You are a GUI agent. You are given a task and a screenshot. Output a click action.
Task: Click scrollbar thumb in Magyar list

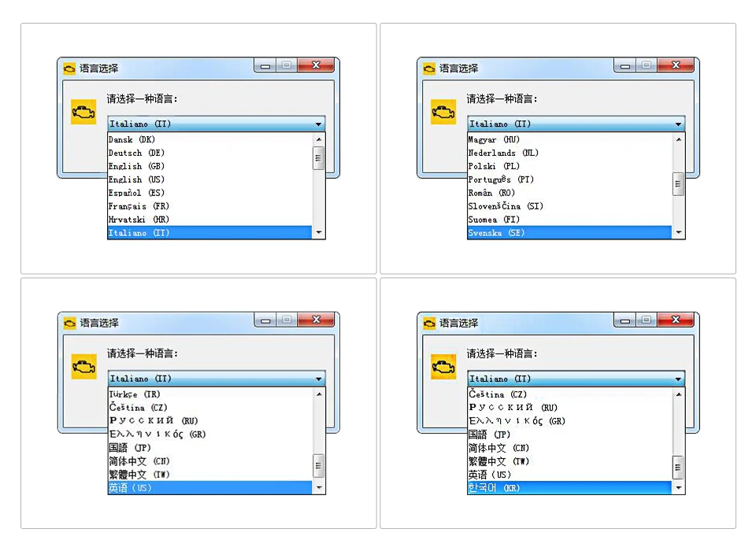point(678,183)
